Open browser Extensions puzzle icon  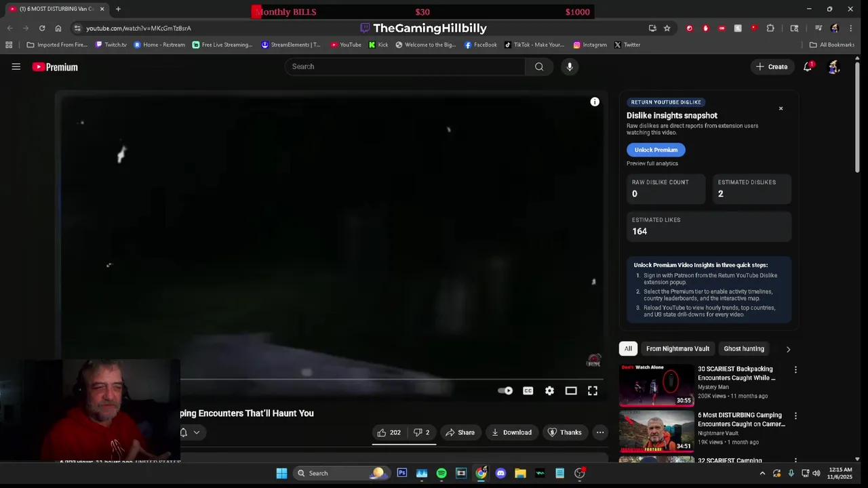click(770, 28)
